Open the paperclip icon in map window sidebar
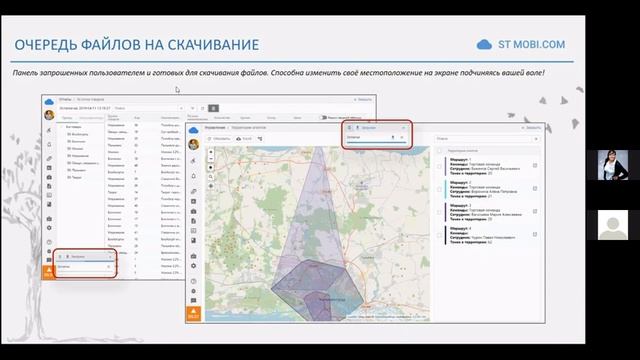Image resolution: width=640 pixels, height=360 pixels. (193, 191)
